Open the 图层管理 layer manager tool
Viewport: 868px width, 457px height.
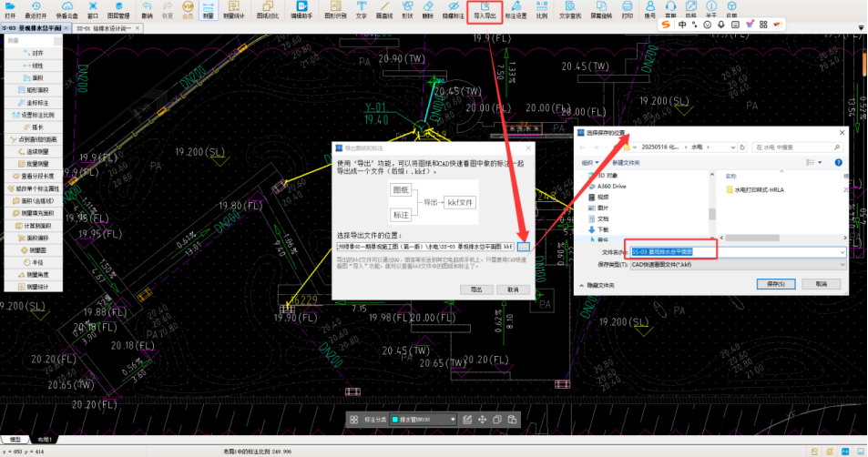coord(117,10)
